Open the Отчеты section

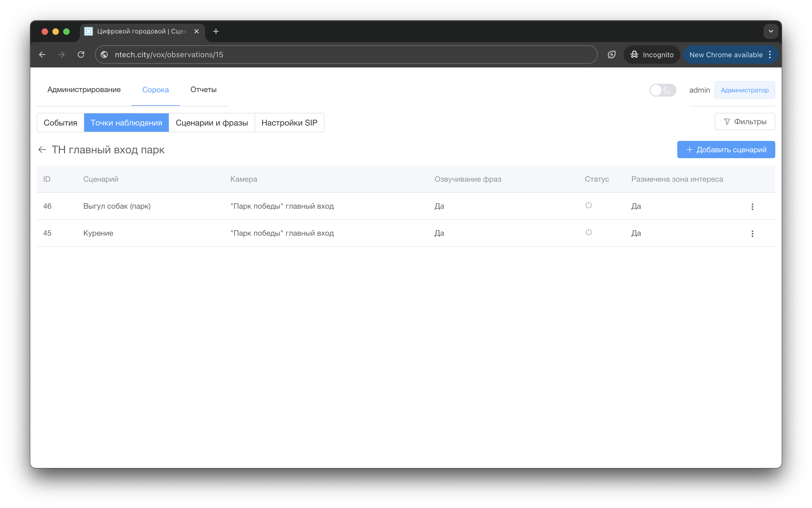pyautogui.click(x=203, y=90)
